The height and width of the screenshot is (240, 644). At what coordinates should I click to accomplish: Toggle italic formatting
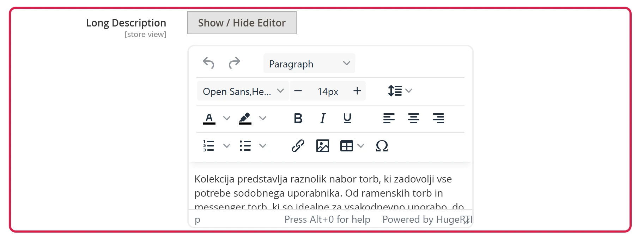[x=323, y=118]
